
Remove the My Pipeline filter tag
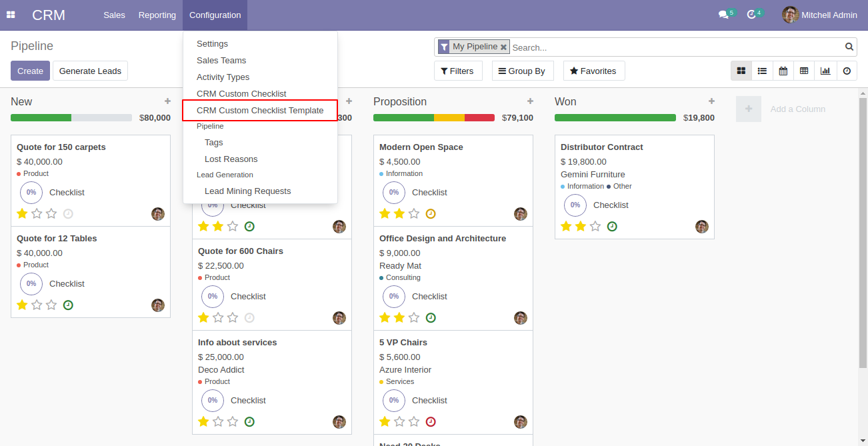click(x=503, y=47)
